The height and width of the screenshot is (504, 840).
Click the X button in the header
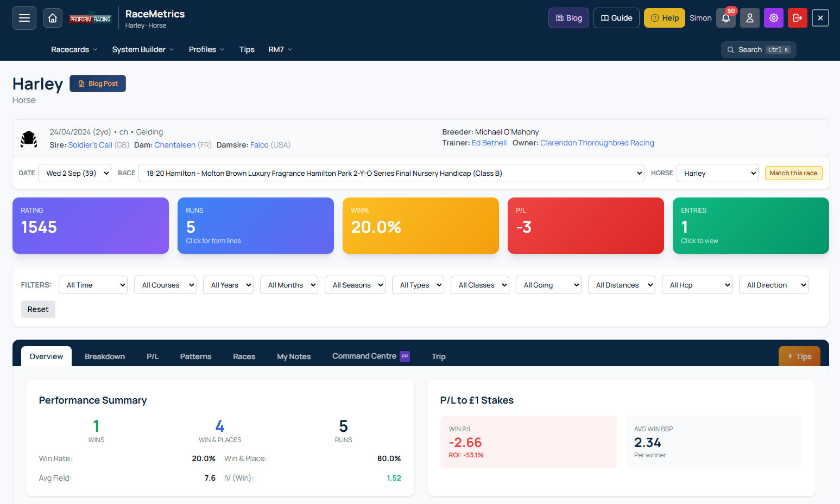[x=820, y=18]
